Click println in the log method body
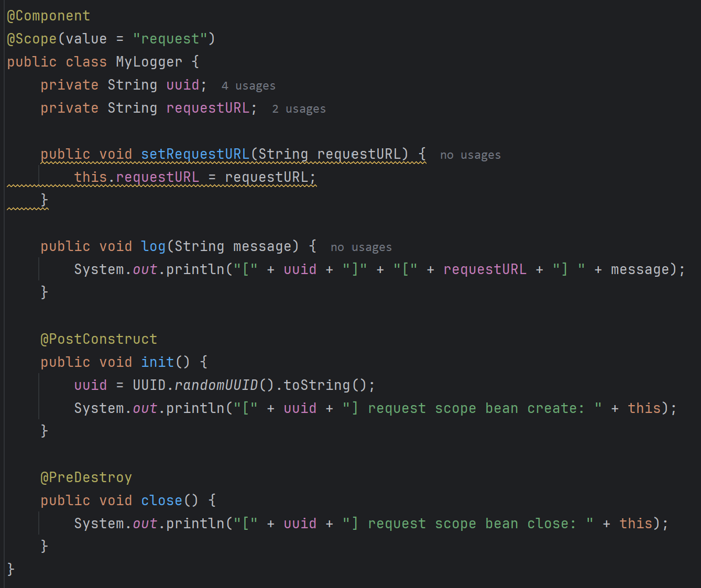 tap(195, 269)
